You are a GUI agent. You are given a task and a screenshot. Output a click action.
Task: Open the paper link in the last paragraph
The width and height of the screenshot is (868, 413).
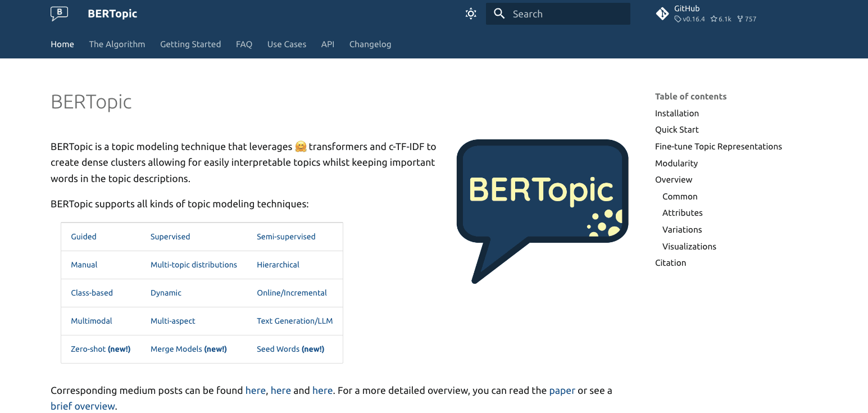click(x=562, y=390)
